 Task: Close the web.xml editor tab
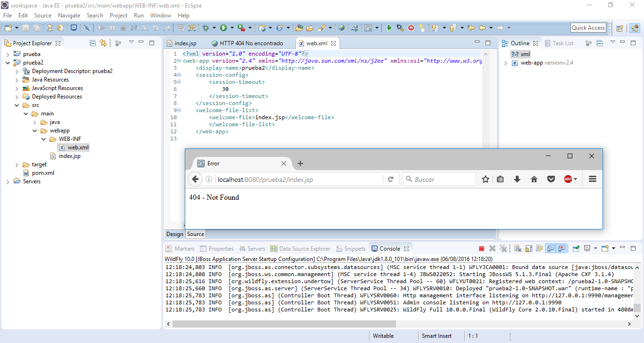click(x=333, y=43)
